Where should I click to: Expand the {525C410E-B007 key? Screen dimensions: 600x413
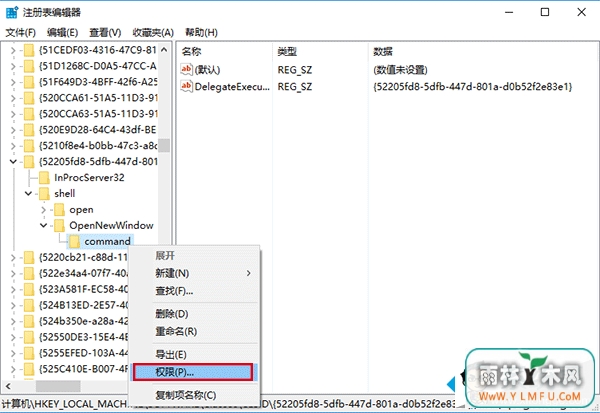(13, 369)
